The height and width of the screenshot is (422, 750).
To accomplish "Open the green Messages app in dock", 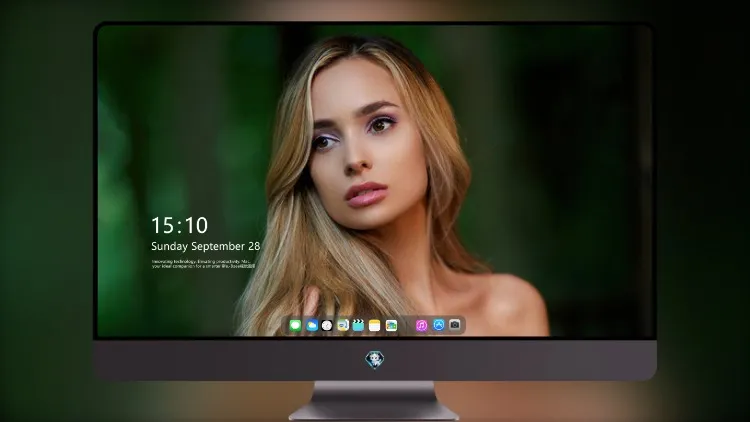I will coord(295,325).
